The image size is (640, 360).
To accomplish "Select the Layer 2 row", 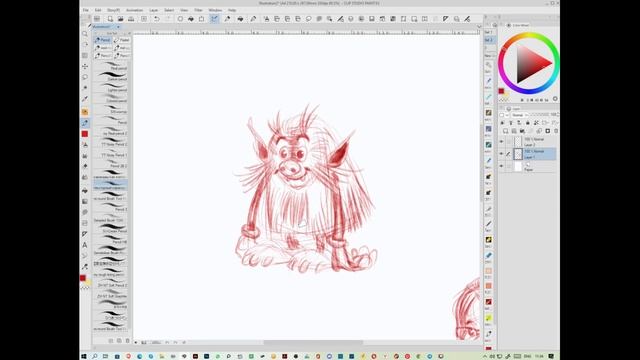I will click(x=528, y=142).
